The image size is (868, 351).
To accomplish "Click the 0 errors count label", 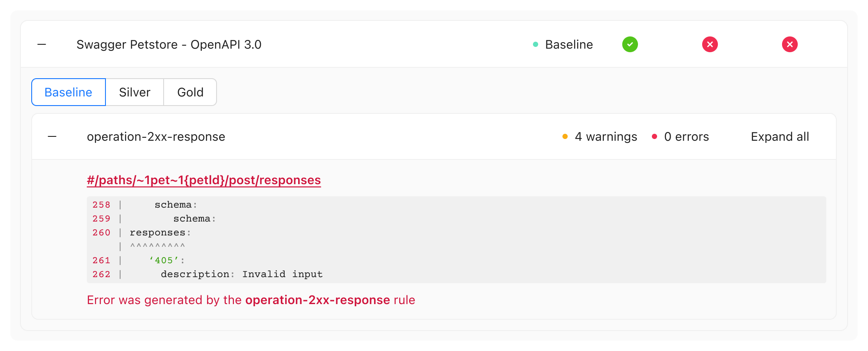I will tap(686, 136).
